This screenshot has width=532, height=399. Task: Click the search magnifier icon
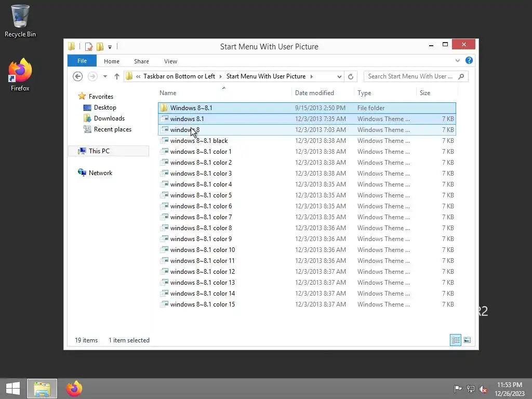(461, 77)
